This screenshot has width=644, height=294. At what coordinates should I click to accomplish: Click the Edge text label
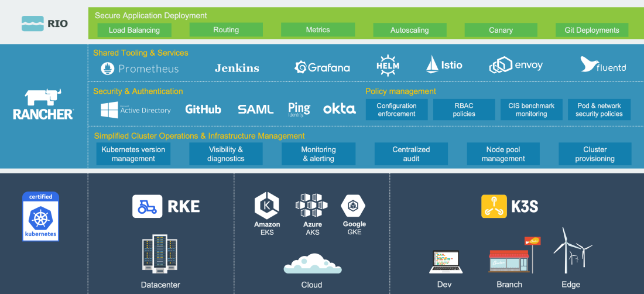(x=571, y=285)
